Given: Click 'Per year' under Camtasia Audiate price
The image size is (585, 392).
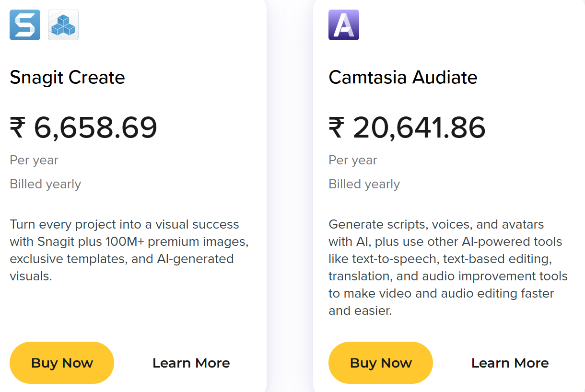Looking at the screenshot, I should click(x=353, y=160).
